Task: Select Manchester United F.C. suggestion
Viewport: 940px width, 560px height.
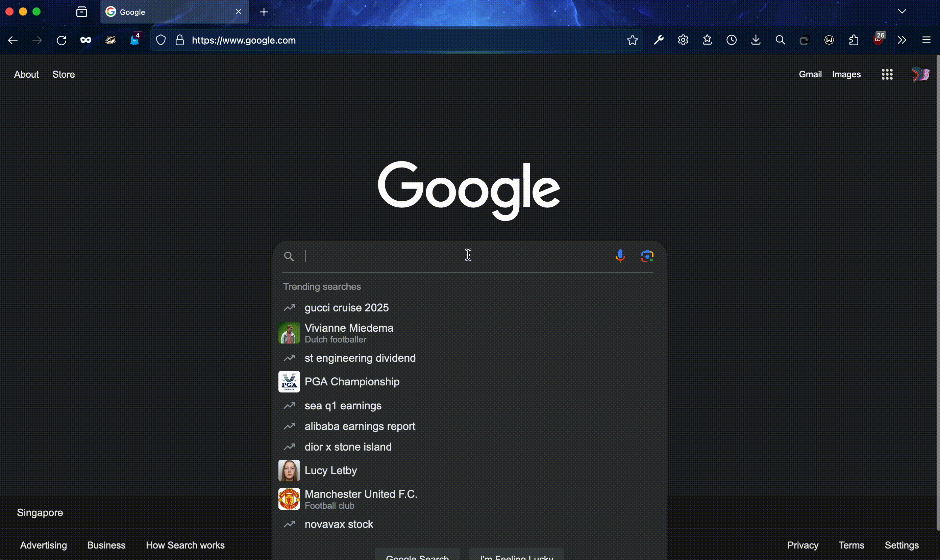Action: point(470,499)
